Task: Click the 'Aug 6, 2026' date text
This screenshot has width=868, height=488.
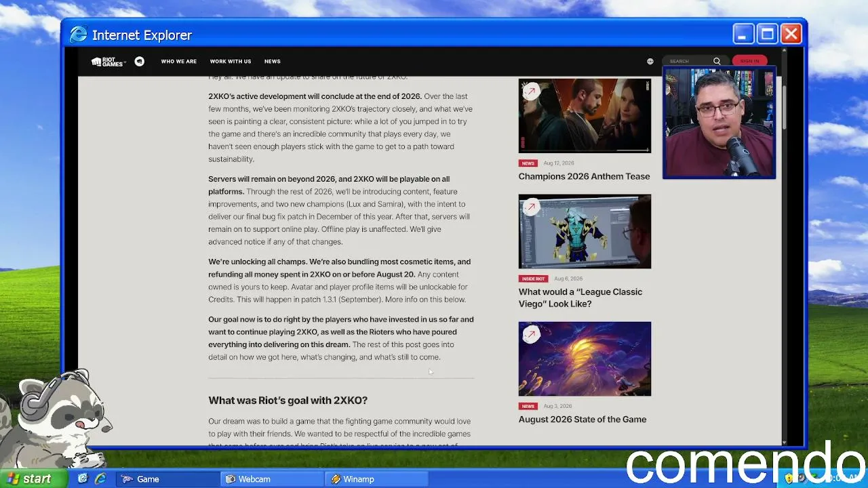Action: [x=567, y=279]
